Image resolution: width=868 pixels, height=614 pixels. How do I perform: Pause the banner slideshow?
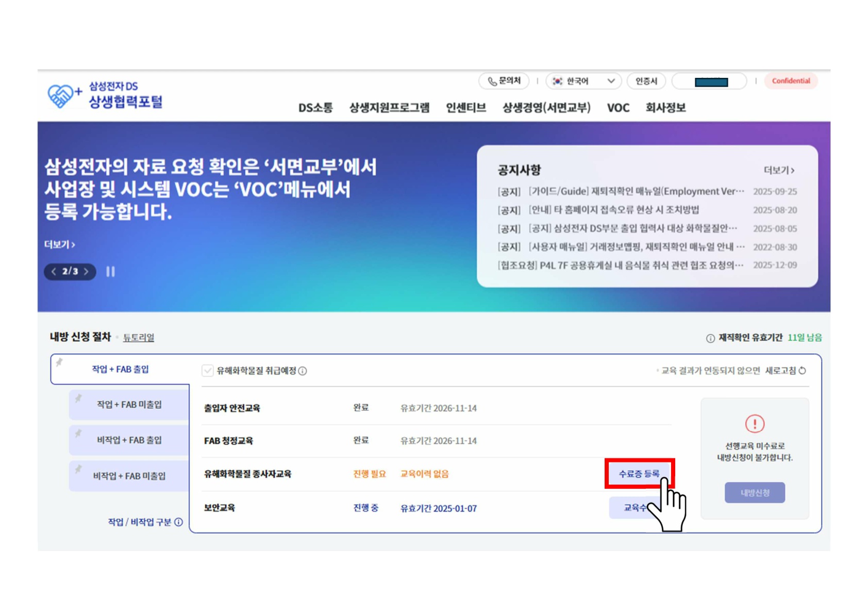point(110,272)
